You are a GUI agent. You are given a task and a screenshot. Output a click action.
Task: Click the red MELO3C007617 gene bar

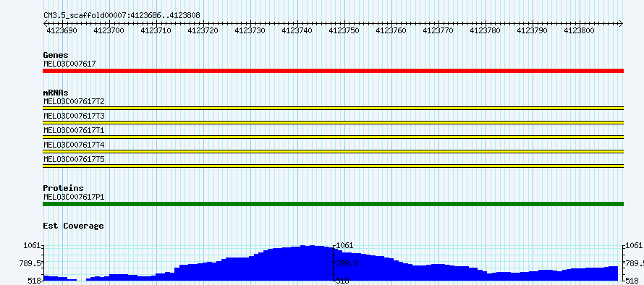click(333, 71)
